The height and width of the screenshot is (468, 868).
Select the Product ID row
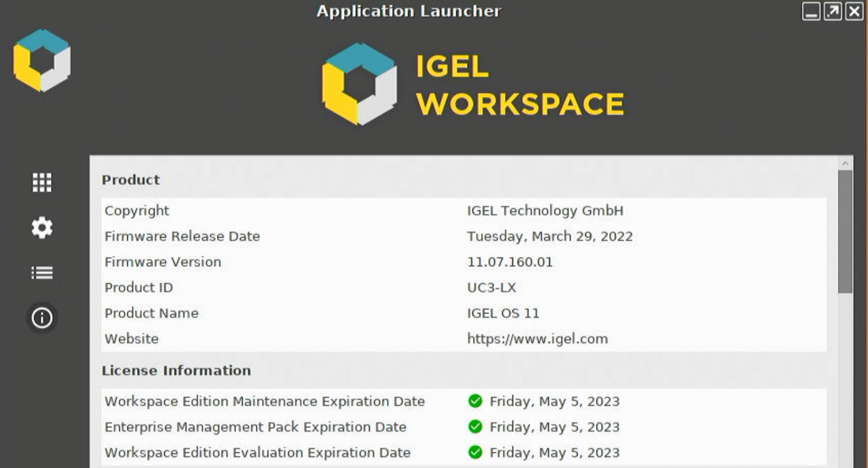point(464,287)
